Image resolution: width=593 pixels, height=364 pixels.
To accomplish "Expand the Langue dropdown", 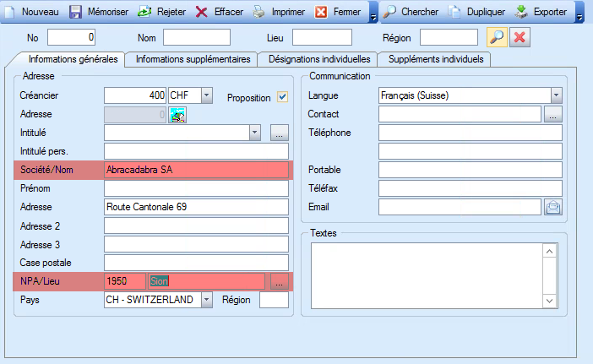I will [x=557, y=96].
